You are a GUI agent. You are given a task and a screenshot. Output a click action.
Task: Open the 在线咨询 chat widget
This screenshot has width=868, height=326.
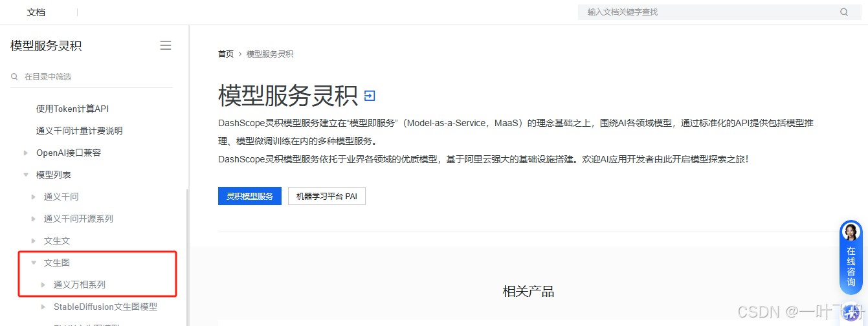(851, 257)
